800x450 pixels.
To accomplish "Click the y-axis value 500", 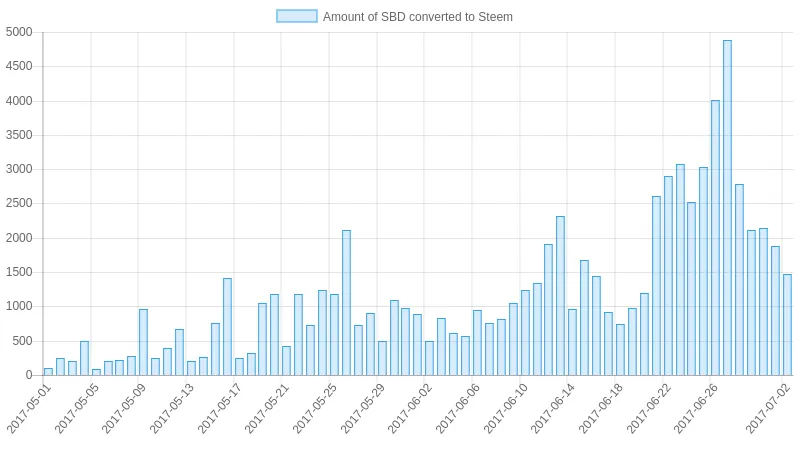I will (x=22, y=341).
